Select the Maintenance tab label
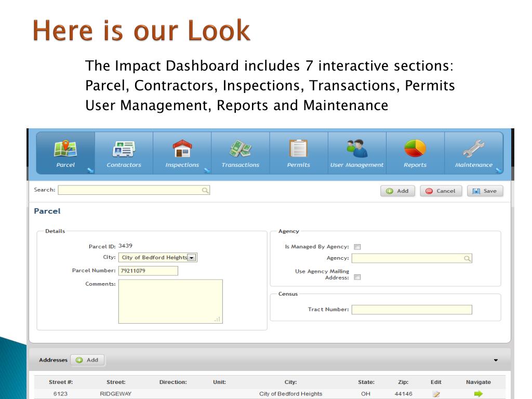Screen dimensions: 532x399 click(x=473, y=165)
